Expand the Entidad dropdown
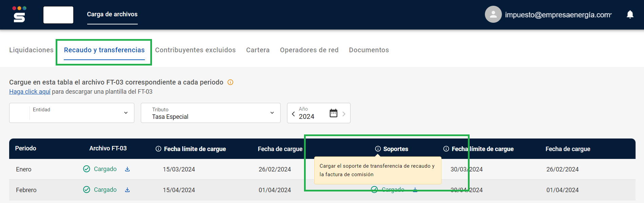Viewport: 644px width, 203px height. (126, 113)
